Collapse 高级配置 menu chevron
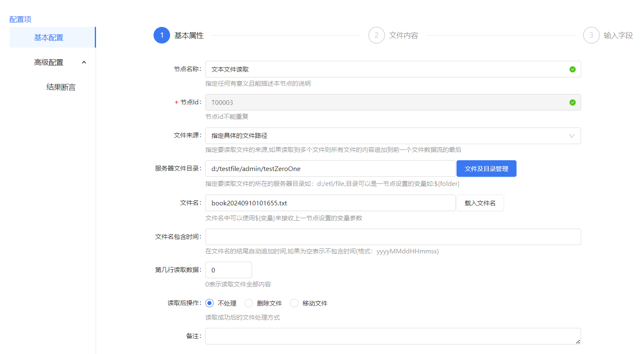This screenshot has width=644, height=354. tap(84, 63)
